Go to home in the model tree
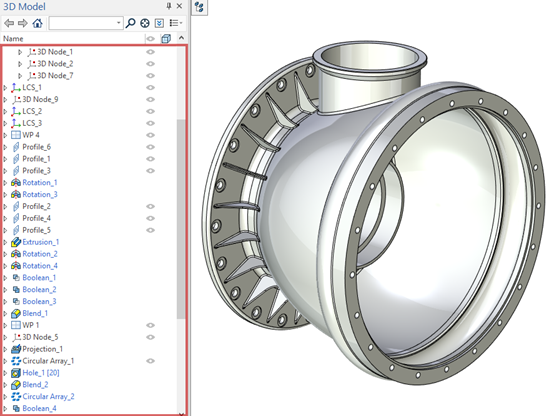This screenshot has width=554, height=416. coord(37,23)
